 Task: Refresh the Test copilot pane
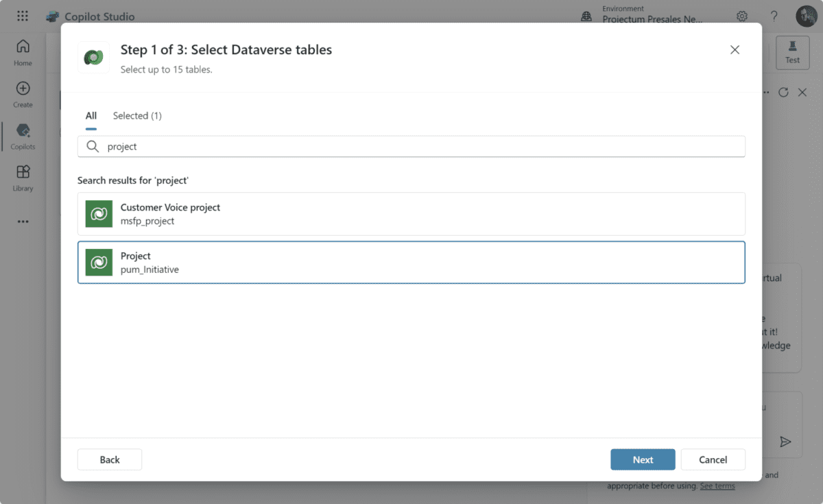(x=783, y=92)
